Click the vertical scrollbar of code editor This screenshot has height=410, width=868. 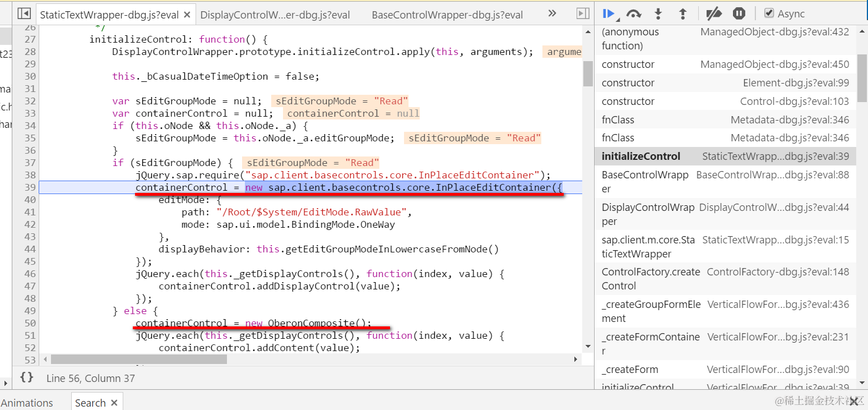pos(587,73)
